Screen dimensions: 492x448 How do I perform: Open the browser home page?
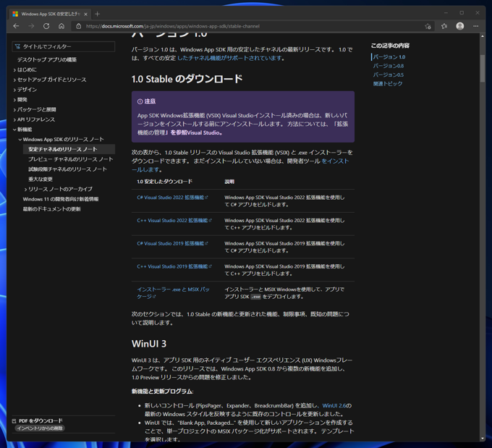click(x=61, y=26)
